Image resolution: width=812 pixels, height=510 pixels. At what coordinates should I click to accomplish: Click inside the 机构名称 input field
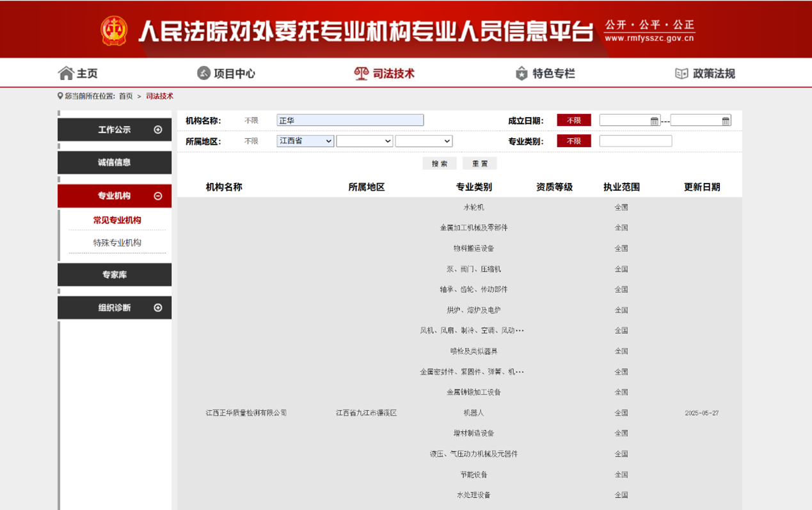coord(350,120)
